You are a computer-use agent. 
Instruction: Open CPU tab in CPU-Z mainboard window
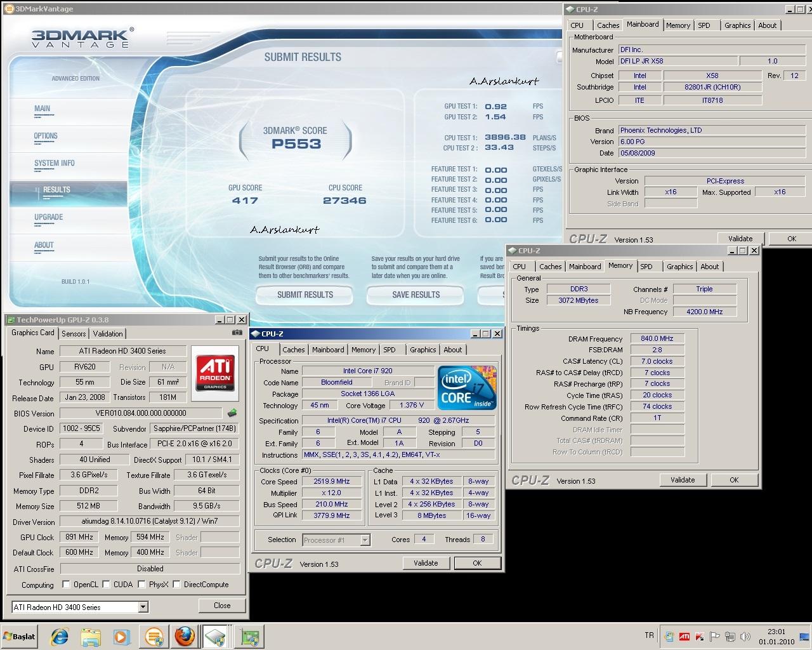tap(577, 25)
